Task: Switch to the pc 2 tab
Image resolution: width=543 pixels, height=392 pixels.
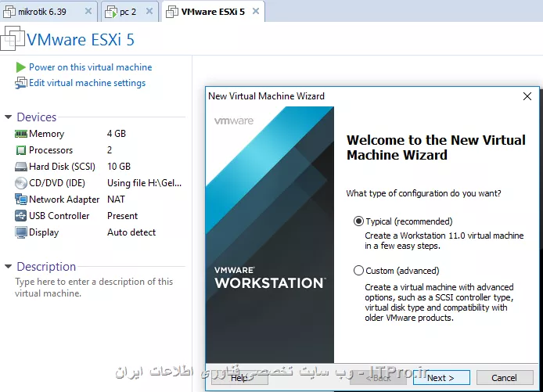Action: point(130,12)
